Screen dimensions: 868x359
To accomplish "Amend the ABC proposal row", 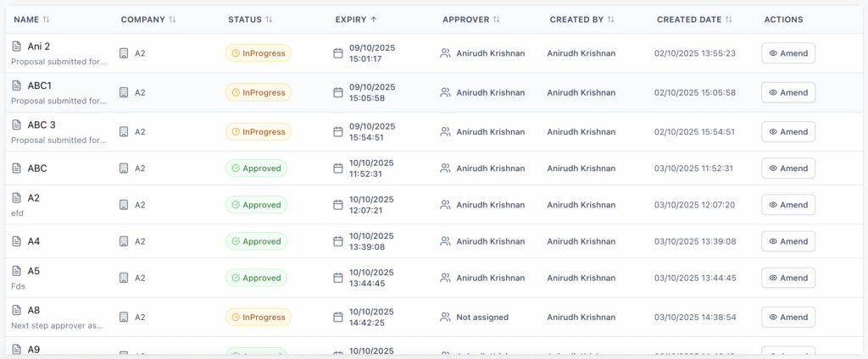I will point(787,168).
